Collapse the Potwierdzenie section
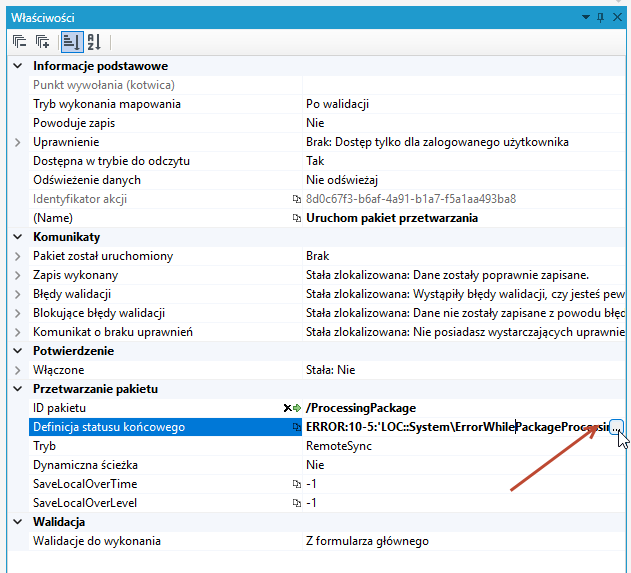This screenshot has width=631, height=573. pos(18,351)
